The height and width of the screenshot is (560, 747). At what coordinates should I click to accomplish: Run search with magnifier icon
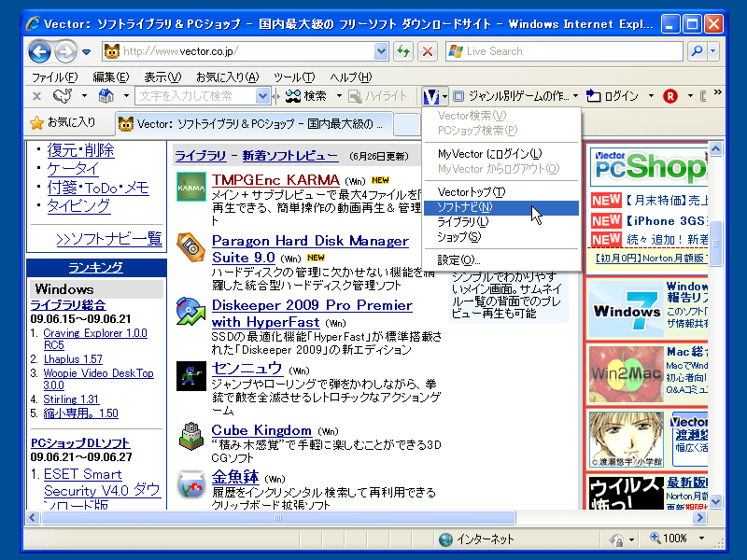point(697,51)
